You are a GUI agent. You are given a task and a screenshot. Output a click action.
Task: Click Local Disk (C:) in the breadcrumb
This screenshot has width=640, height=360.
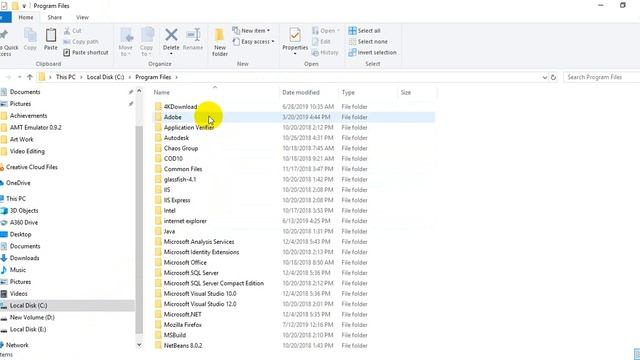click(x=105, y=77)
